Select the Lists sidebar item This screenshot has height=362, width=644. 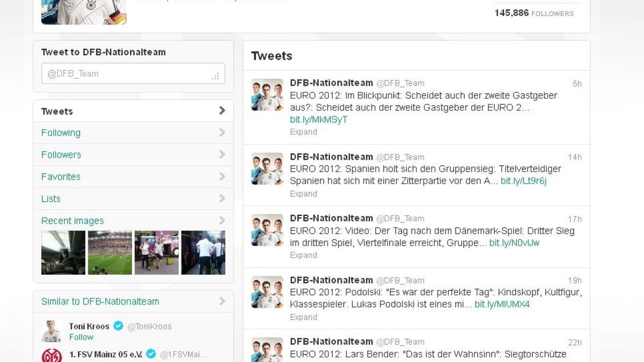click(50, 198)
